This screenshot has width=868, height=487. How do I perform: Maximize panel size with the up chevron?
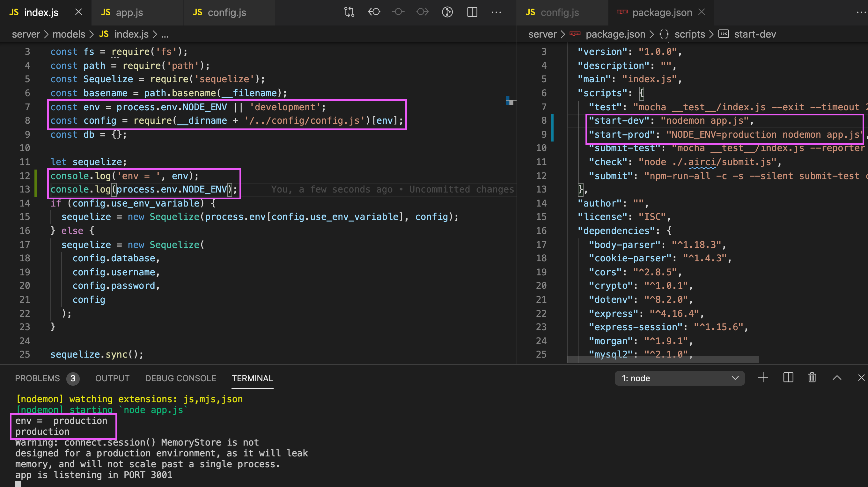(837, 378)
